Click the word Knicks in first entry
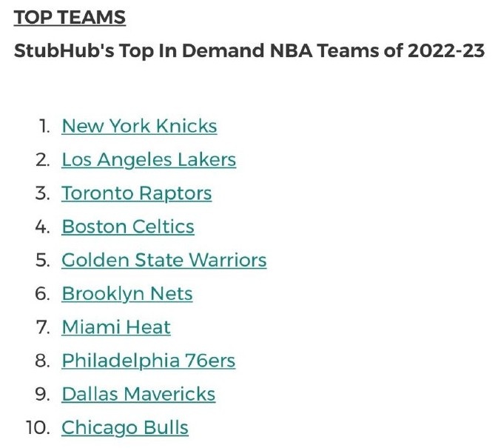The image size is (498, 448). (x=186, y=126)
